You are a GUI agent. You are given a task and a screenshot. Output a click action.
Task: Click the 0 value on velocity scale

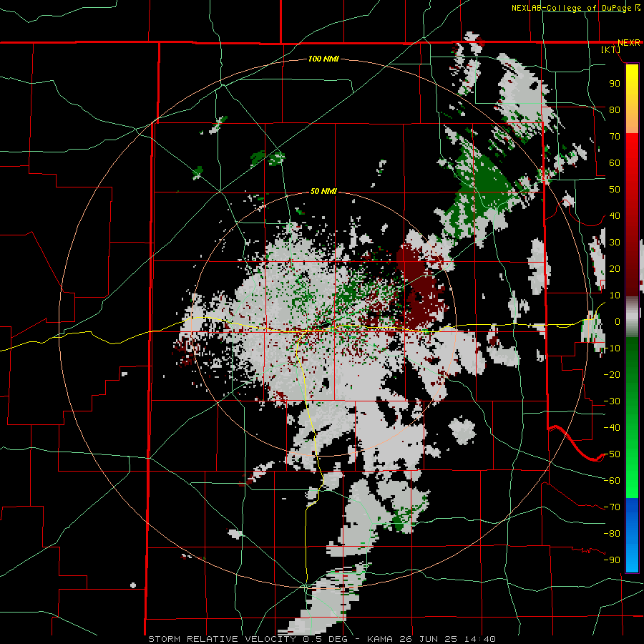point(617,321)
